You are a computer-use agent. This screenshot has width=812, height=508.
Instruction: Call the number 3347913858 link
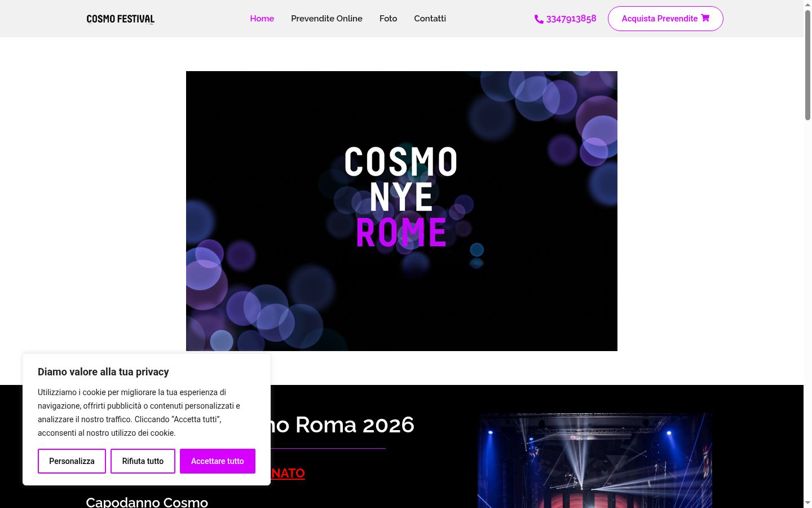(x=571, y=19)
